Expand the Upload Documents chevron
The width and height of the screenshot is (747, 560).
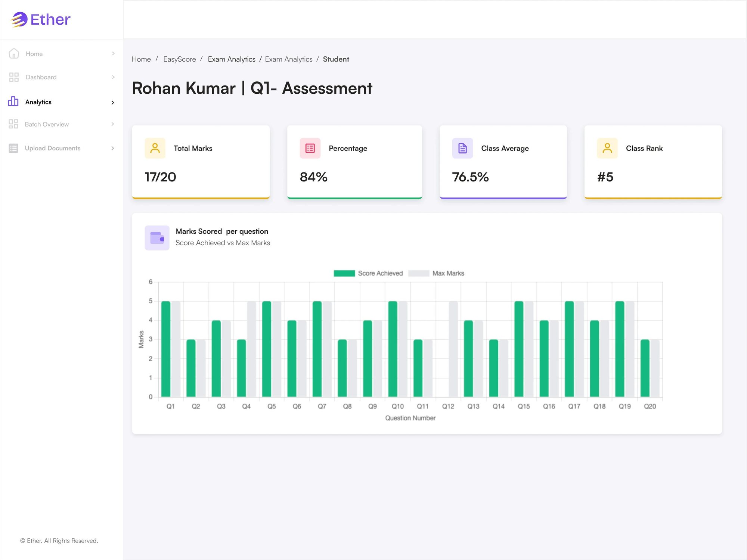point(113,148)
